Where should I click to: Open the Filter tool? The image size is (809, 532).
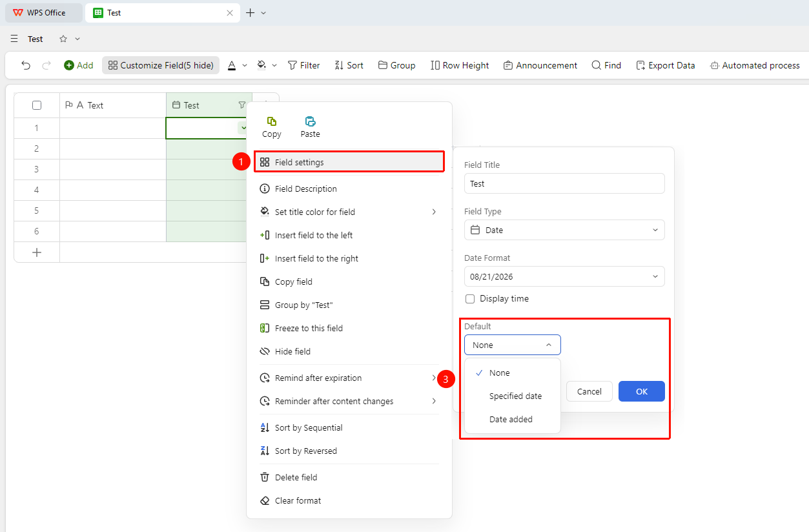tap(303, 65)
